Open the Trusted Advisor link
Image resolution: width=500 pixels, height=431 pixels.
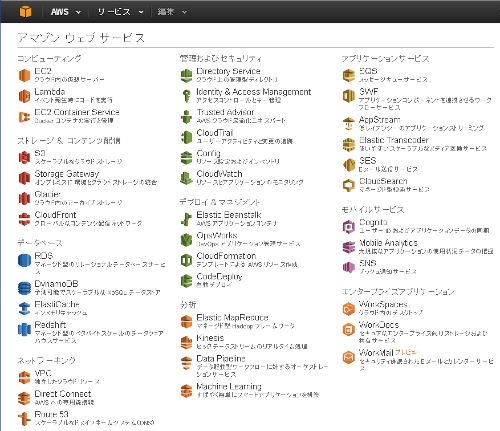(x=225, y=112)
